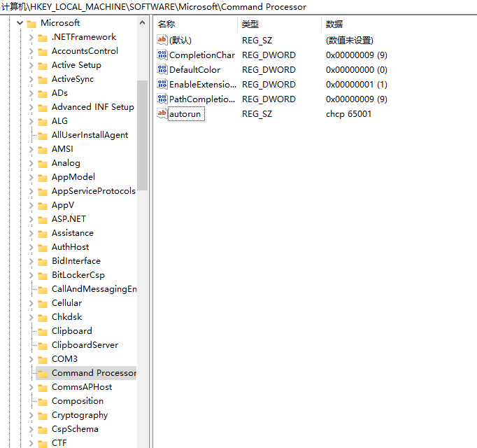Click the tree pane scroll up arrow

pyautogui.click(x=142, y=23)
